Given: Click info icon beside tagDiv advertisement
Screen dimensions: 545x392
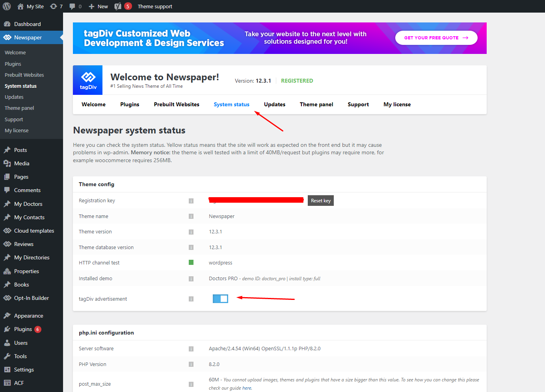Looking at the screenshot, I should tap(191, 299).
